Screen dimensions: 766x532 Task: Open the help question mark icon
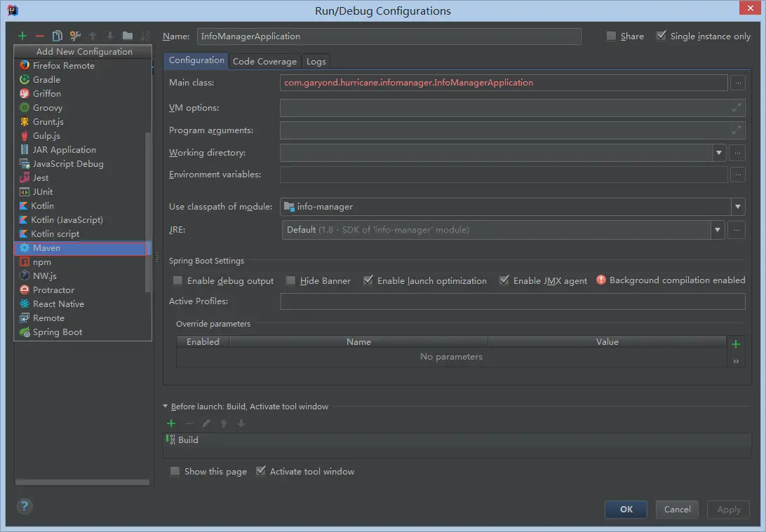click(x=25, y=506)
